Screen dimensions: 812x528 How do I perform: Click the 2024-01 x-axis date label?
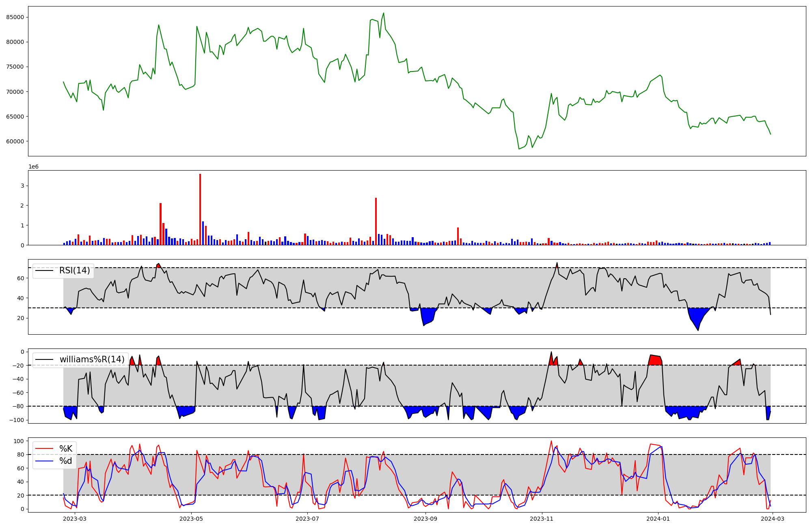658,519
